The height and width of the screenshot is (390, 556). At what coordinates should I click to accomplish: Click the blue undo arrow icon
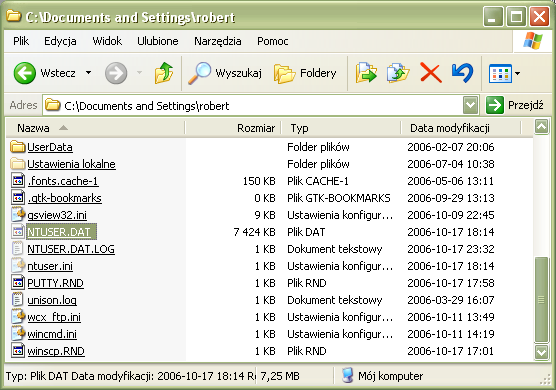pyautogui.click(x=463, y=73)
